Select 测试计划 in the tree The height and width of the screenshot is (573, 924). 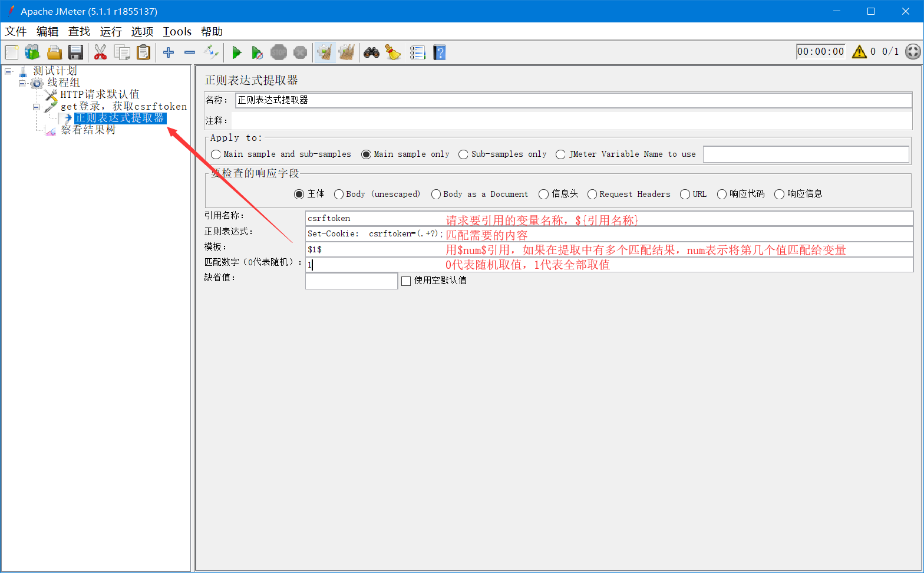click(55, 71)
